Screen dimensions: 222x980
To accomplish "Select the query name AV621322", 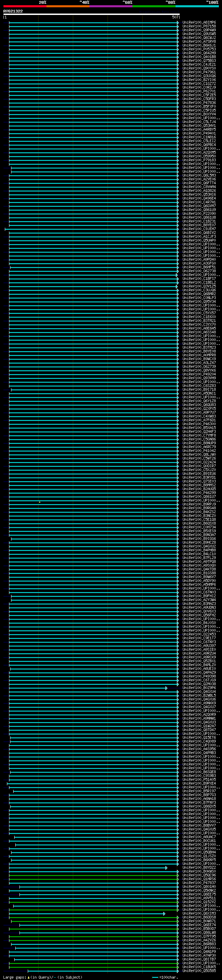I will [13, 11].
